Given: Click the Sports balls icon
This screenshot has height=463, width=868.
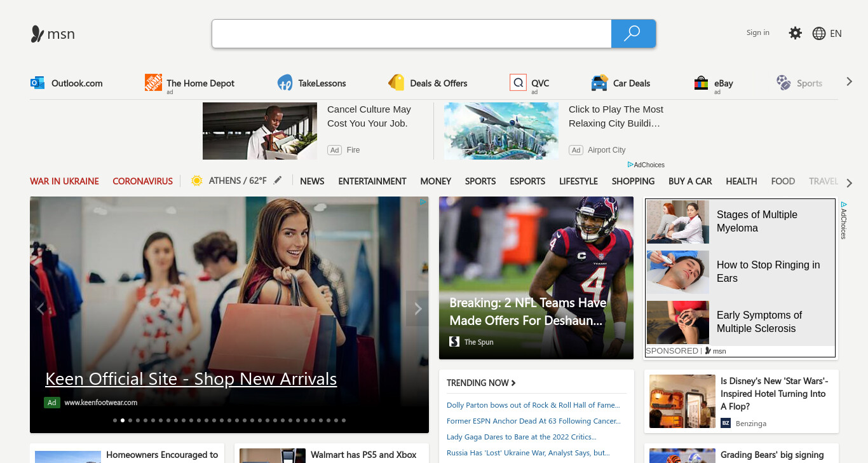Looking at the screenshot, I should click(x=783, y=83).
